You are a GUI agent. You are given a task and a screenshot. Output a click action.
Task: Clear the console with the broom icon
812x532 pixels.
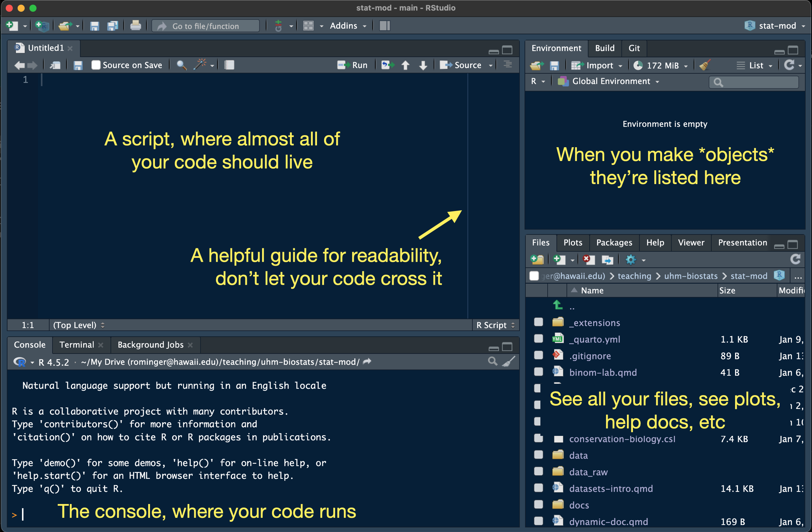[509, 362]
